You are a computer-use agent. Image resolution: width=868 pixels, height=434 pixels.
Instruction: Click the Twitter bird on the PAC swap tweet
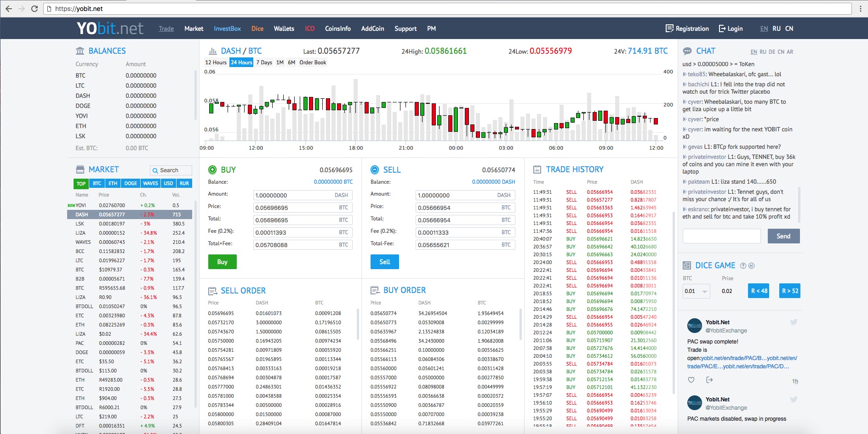(794, 322)
